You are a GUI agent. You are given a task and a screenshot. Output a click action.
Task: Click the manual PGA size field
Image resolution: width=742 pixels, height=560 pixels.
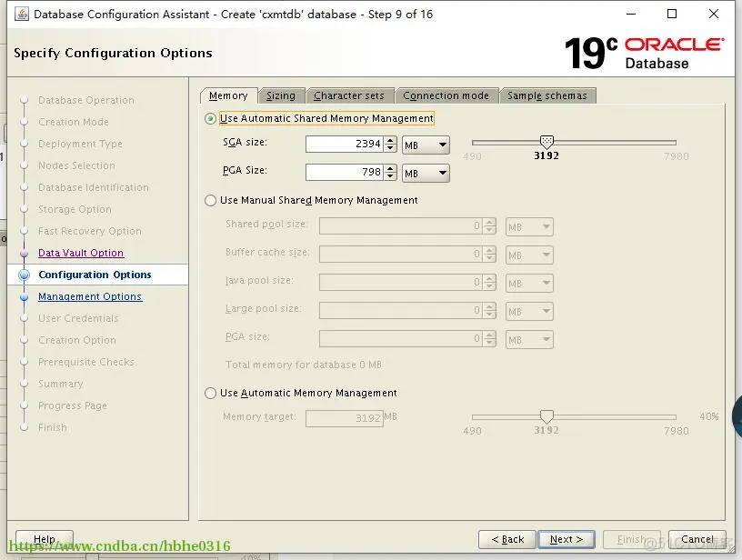point(401,339)
